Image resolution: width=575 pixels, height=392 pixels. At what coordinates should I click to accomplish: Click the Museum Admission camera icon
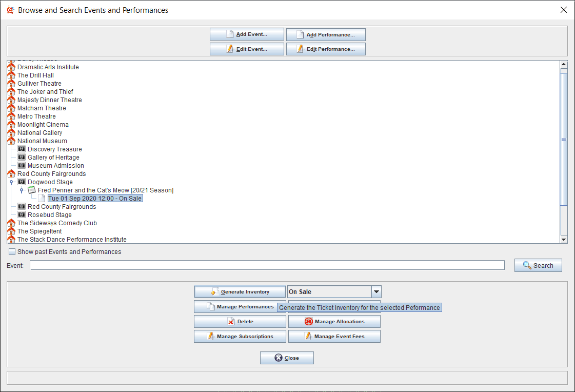coord(22,166)
